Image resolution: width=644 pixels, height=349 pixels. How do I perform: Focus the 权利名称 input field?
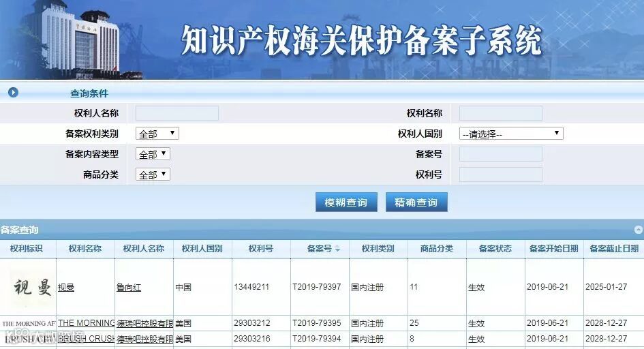(x=501, y=113)
